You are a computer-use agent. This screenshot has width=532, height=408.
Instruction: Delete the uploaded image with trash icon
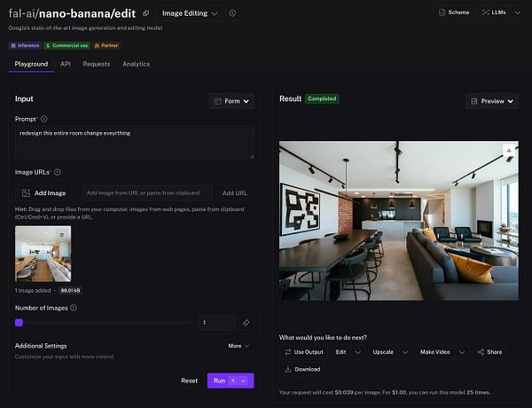point(61,235)
